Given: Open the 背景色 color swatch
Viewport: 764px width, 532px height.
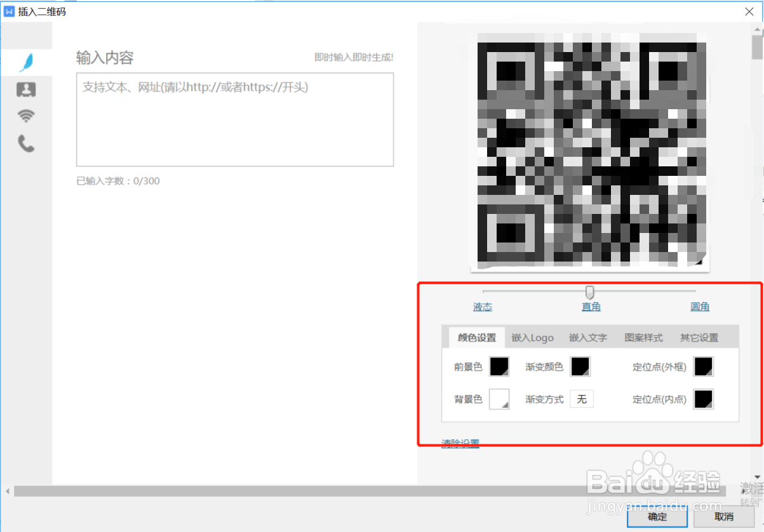Looking at the screenshot, I should coord(499,399).
